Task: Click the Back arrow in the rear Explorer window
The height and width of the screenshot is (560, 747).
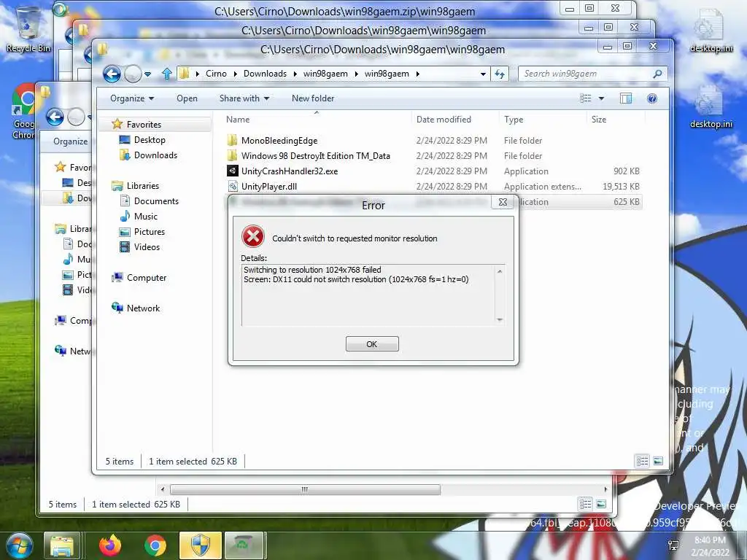Action: point(55,117)
